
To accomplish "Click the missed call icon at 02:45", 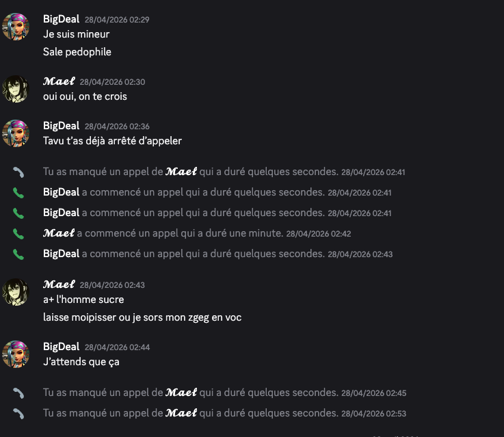I will point(18,393).
